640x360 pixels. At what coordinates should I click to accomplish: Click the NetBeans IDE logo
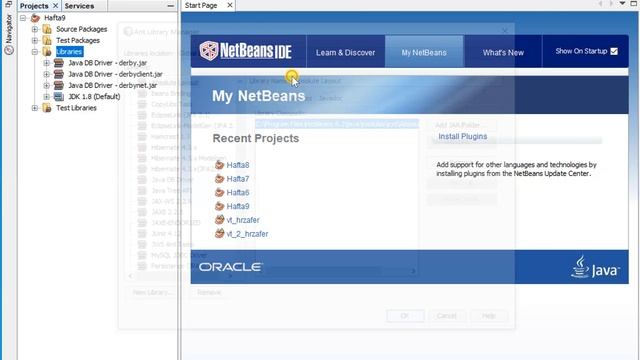click(x=245, y=51)
